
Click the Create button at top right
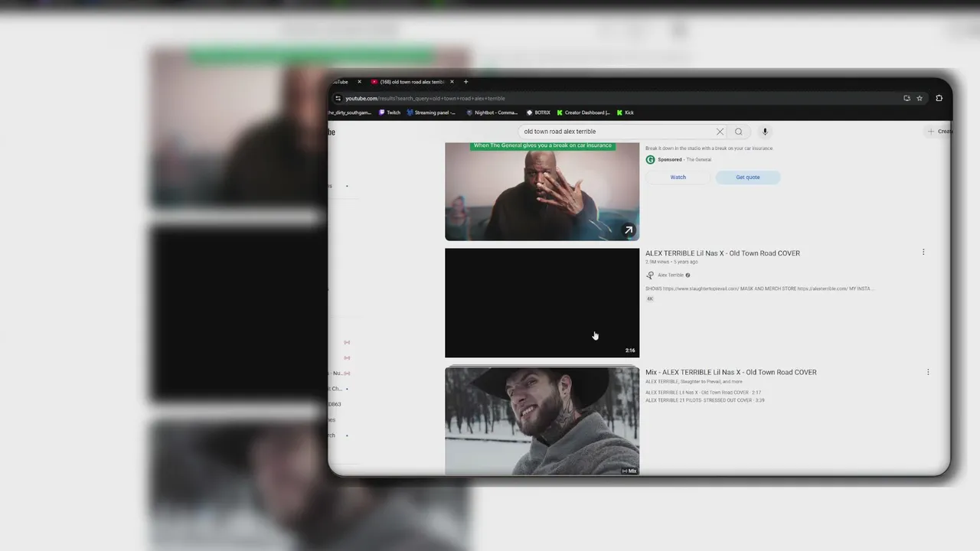pos(939,132)
